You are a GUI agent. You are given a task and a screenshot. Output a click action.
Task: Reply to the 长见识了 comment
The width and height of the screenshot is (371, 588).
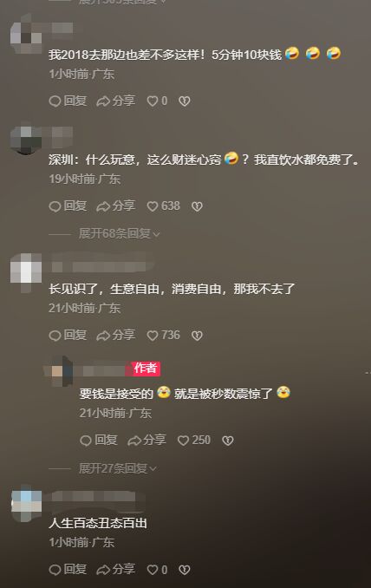click(68, 336)
